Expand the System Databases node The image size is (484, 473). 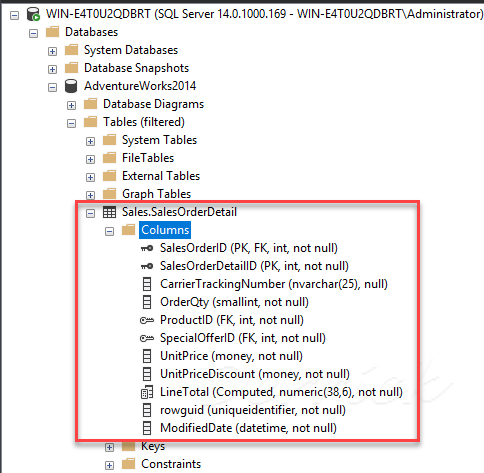click(52, 51)
